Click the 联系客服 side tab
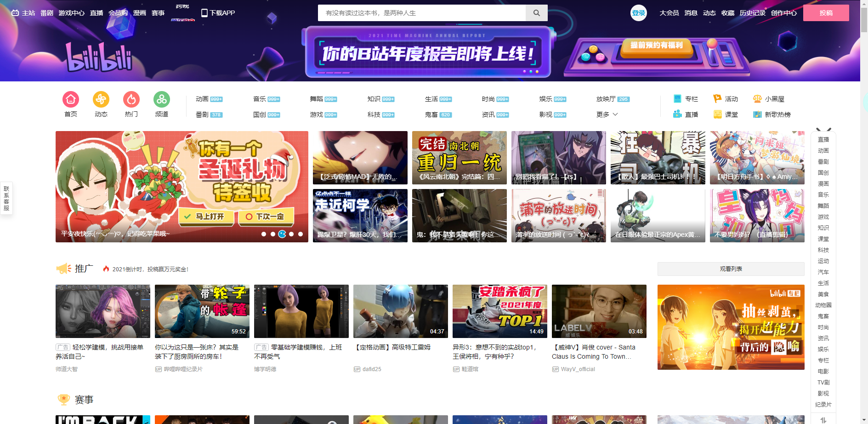Viewport: 868px width, 424px height. [6, 198]
